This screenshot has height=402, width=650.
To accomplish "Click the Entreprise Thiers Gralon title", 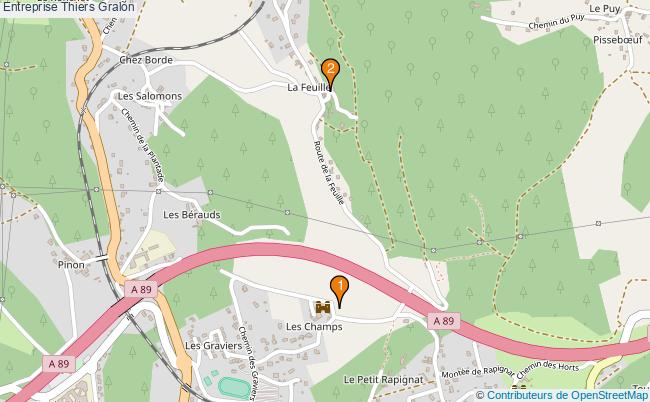I will [69, 7].
